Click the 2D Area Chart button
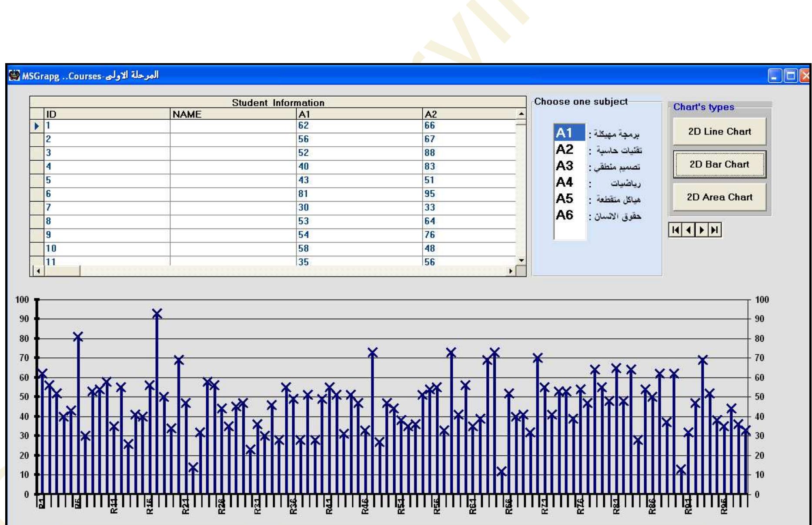The image size is (812, 525). click(719, 197)
